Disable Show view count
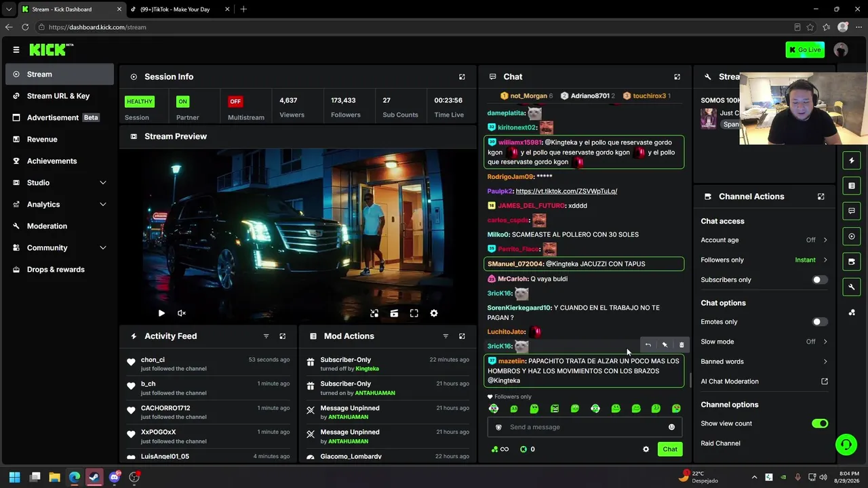868x488 pixels. (820, 424)
